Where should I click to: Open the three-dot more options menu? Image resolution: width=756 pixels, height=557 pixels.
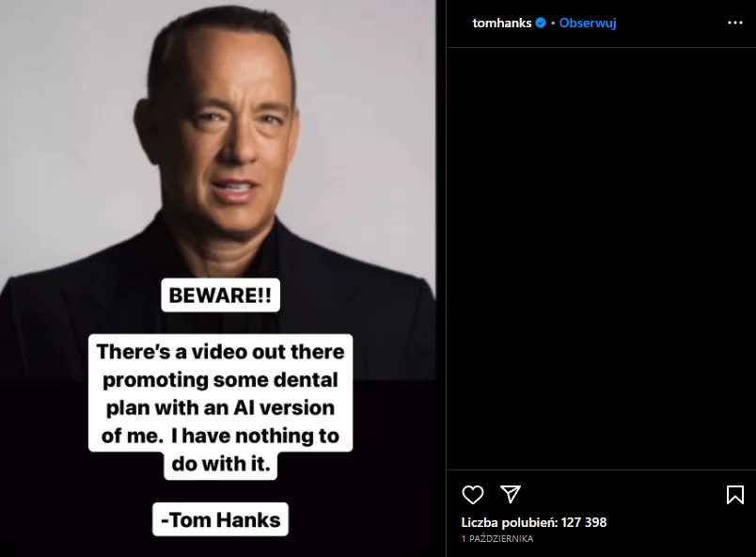[x=734, y=23]
